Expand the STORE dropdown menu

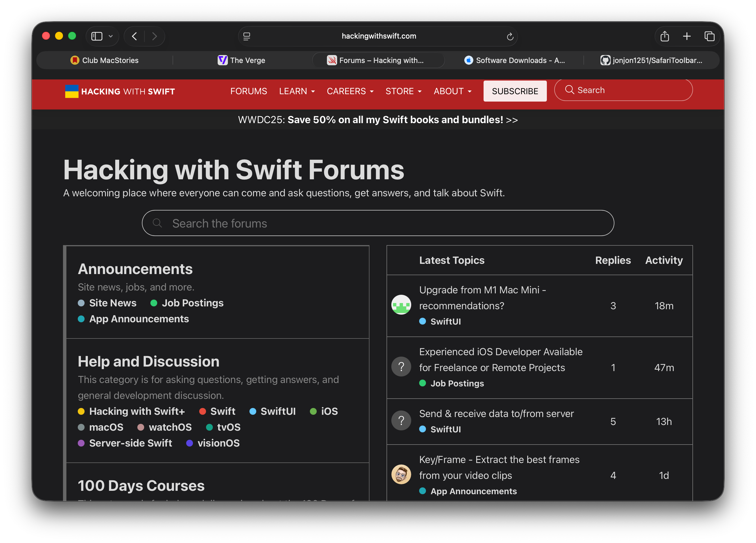(x=403, y=91)
